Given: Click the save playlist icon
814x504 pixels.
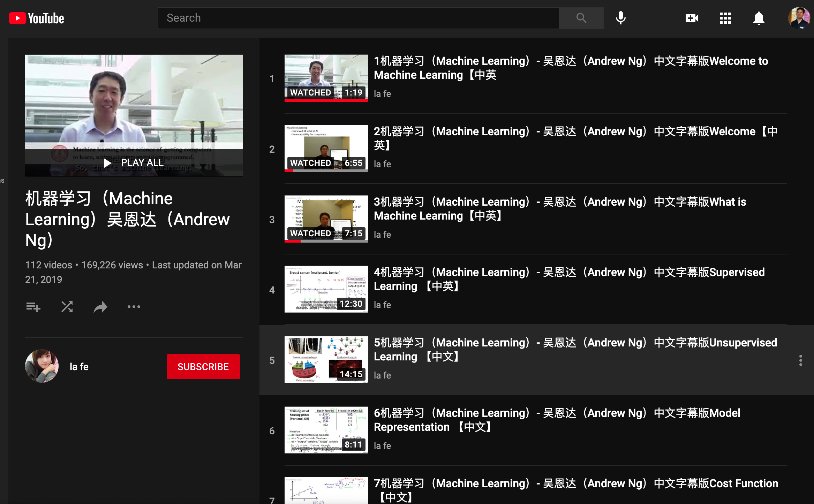Looking at the screenshot, I should pyautogui.click(x=33, y=307).
